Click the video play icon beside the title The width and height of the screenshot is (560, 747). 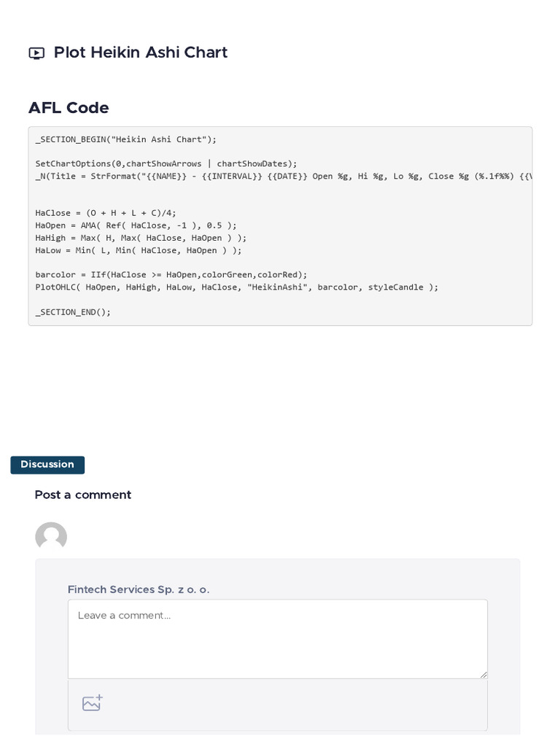[x=36, y=53]
